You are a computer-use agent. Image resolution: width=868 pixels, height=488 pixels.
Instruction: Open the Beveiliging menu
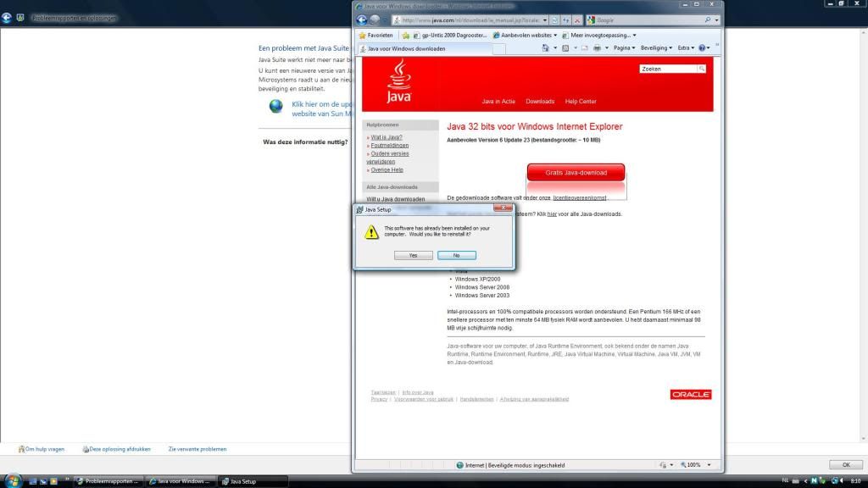pos(657,47)
